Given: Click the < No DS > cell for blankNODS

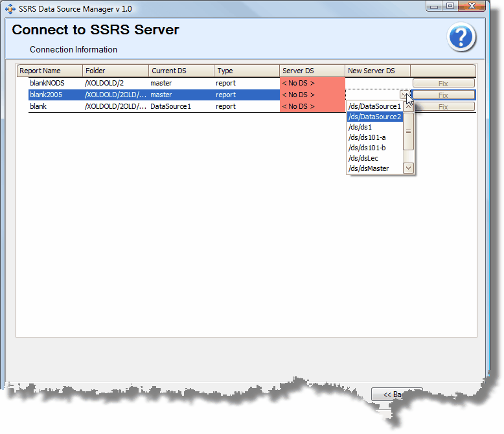Looking at the screenshot, I should (x=312, y=83).
